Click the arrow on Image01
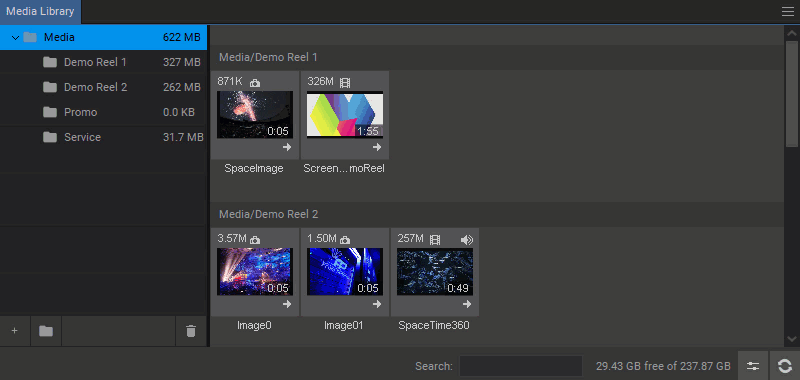This screenshot has width=800, height=380. click(x=377, y=305)
